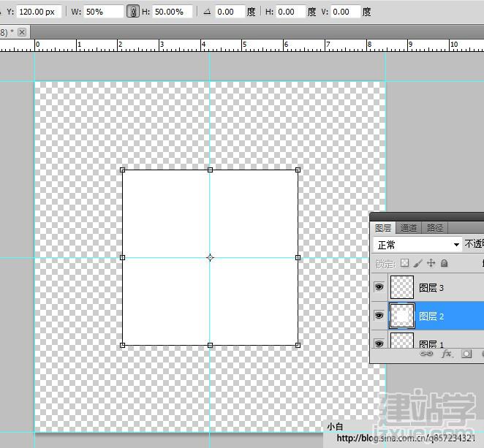Switch to the 路径 (Paths) tab
This screenshot has width=484, height=448.
(434, 228)
